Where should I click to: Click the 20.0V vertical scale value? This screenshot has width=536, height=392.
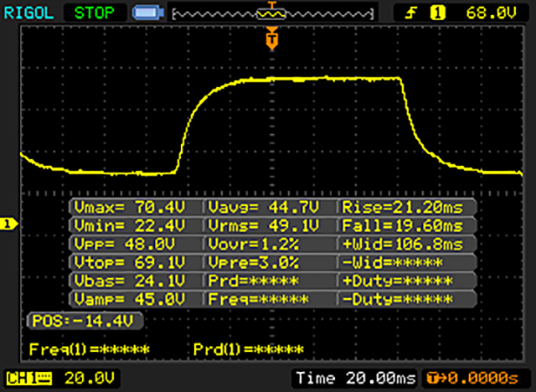pyautogui.click(x=90, y=378)
